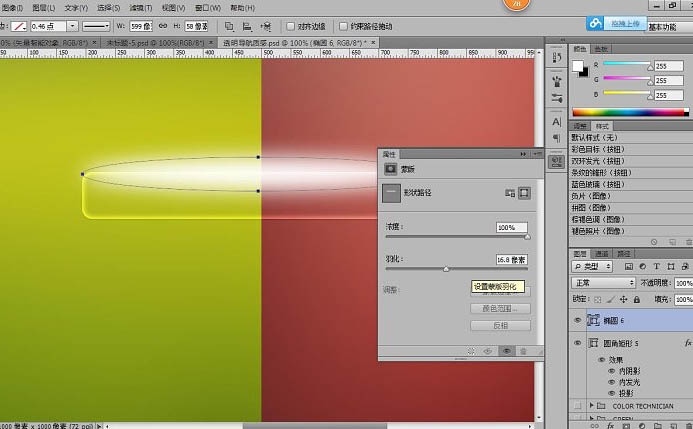This screenshot has width=693, height=429.
Task: Open the 窗口(W) menu
Action: point(207,8)
